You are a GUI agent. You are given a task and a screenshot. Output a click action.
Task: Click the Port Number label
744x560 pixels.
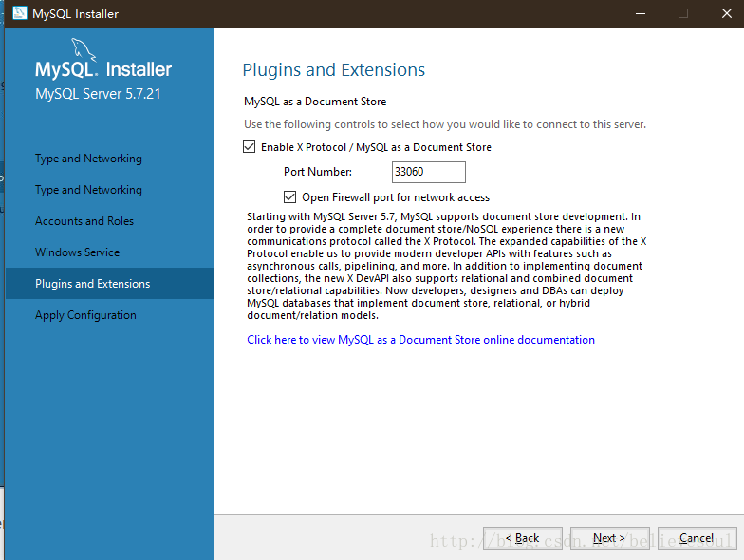(317, 172)
